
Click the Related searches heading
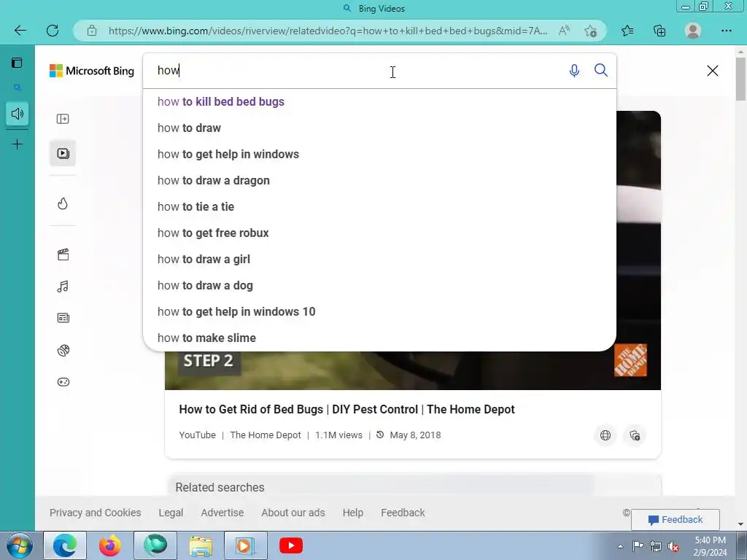pos(220,488)
